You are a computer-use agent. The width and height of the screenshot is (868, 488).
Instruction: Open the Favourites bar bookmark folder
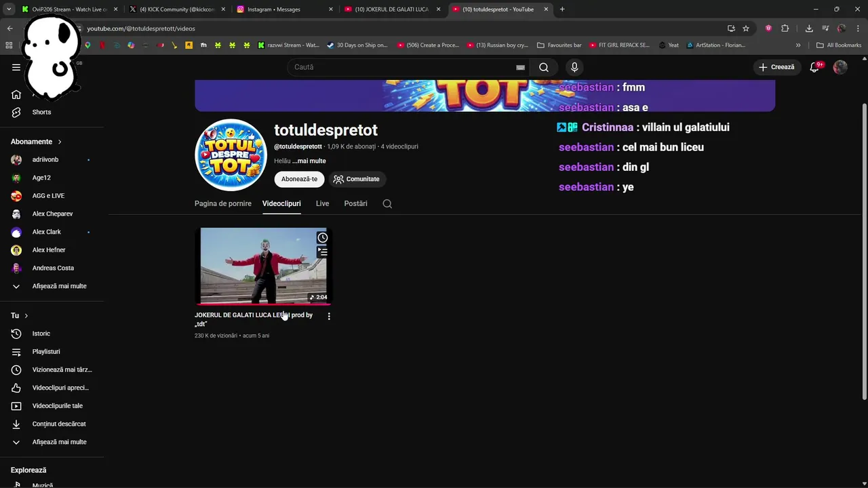(559, 45)
